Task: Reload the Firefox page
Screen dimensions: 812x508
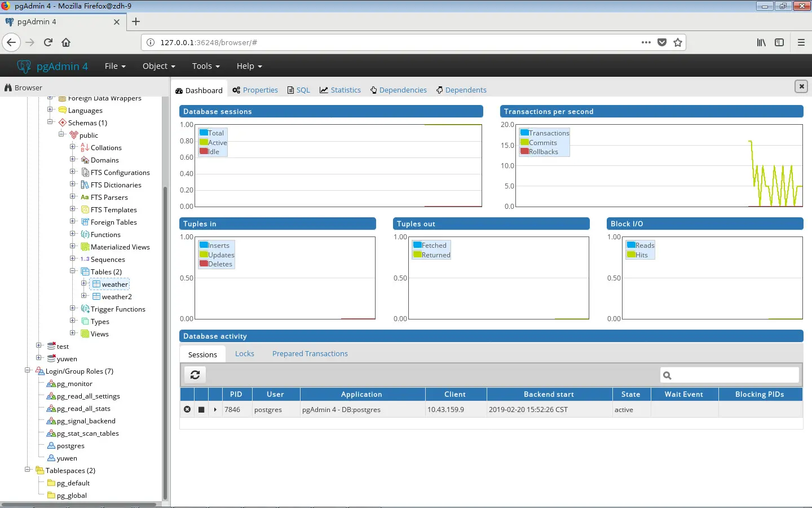Action: (48, 42)
